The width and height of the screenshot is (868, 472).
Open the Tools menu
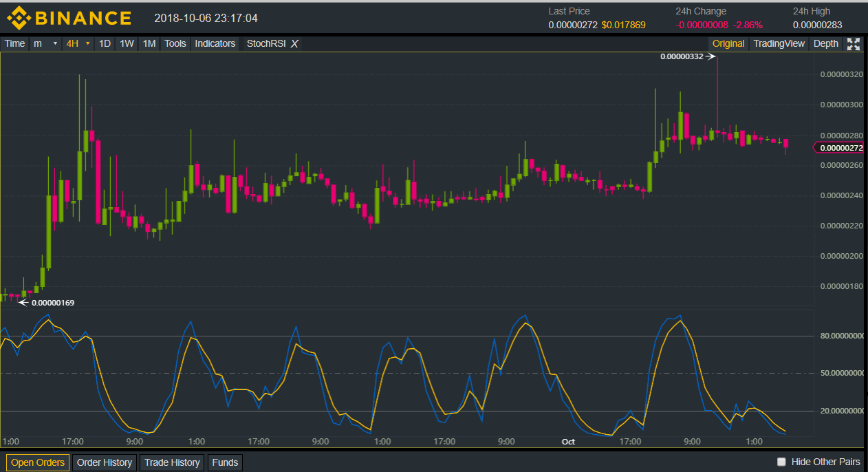tap(175, 44)
